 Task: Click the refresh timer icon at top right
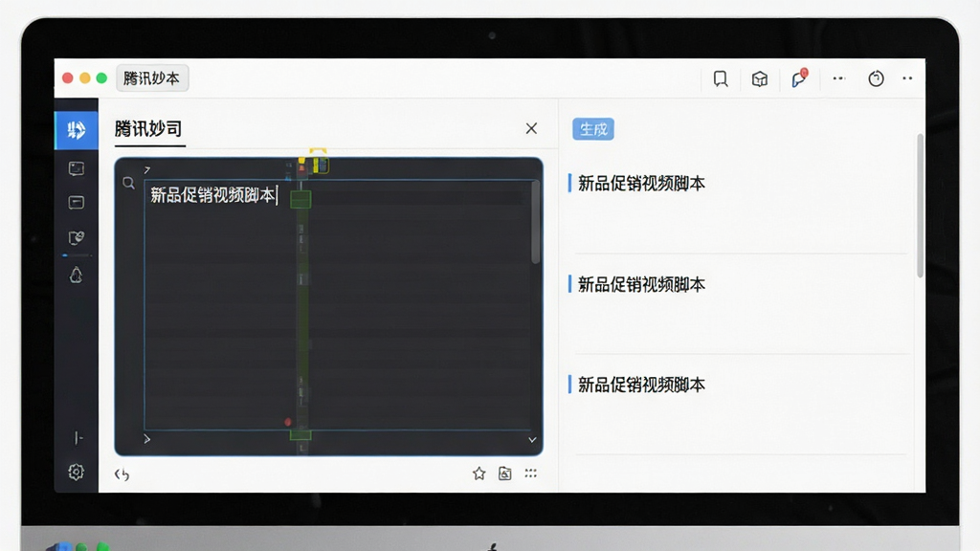[876, 78]
